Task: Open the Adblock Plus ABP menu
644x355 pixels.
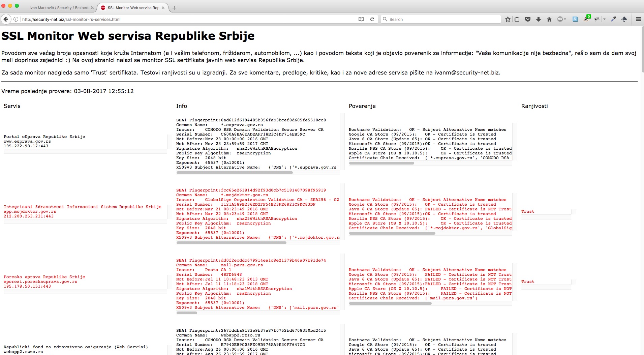Action: tap(561, 19)
